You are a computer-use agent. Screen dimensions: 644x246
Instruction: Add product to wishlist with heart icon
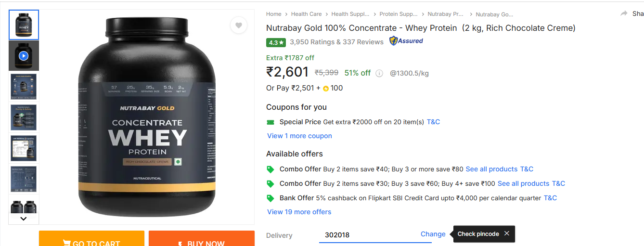coord(239,25)
